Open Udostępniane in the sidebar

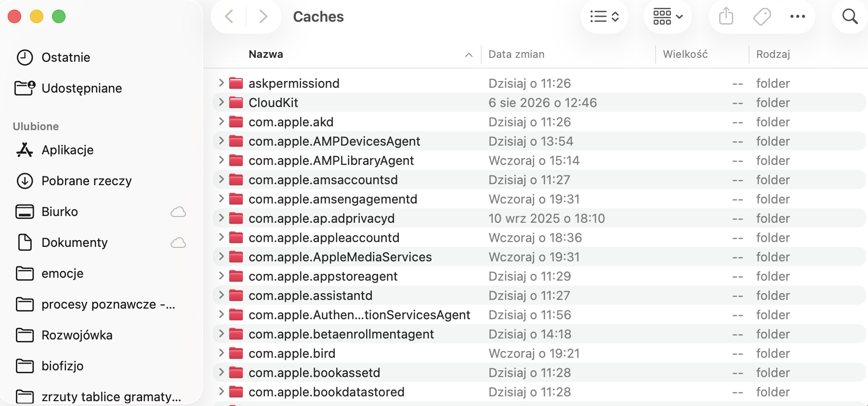(x=81, y=88)
